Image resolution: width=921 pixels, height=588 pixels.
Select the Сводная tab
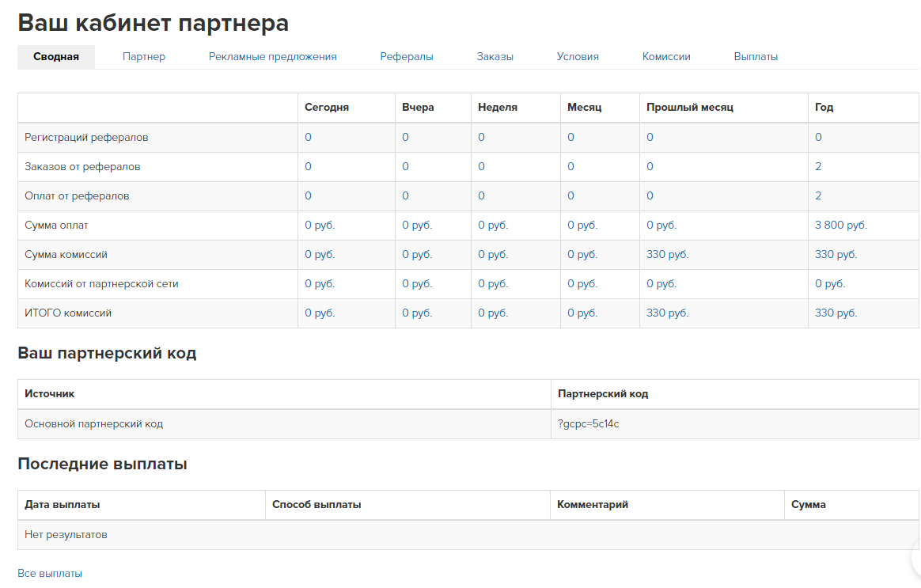[x=56, y=57]
